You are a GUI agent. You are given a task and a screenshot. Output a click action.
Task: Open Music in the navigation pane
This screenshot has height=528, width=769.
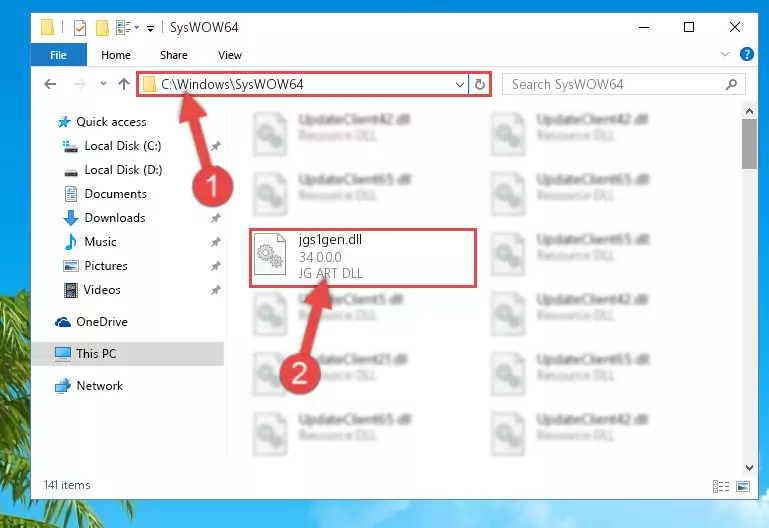[x=100, y=242]
